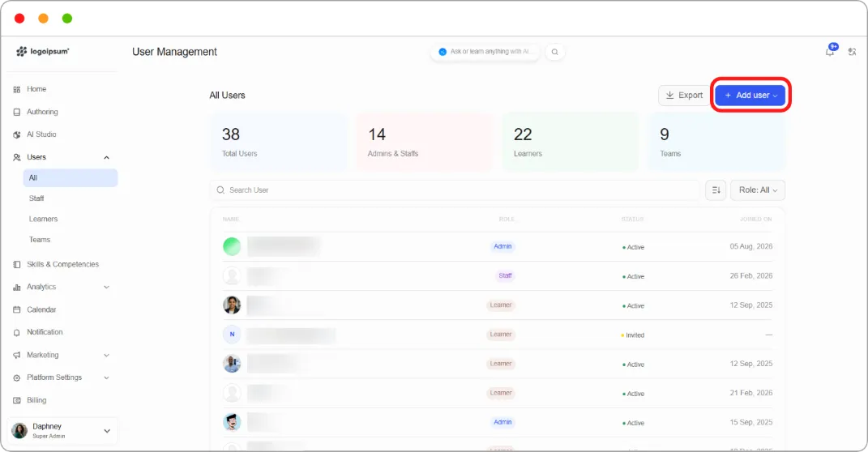Expand the Analytics submenu chevron
Viewport: 868px width, 452px height.
[106, 287]
